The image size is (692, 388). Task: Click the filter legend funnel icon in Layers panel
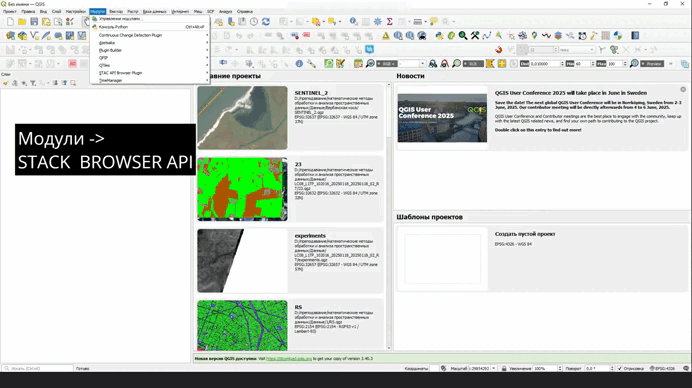[x=33, y=83]
